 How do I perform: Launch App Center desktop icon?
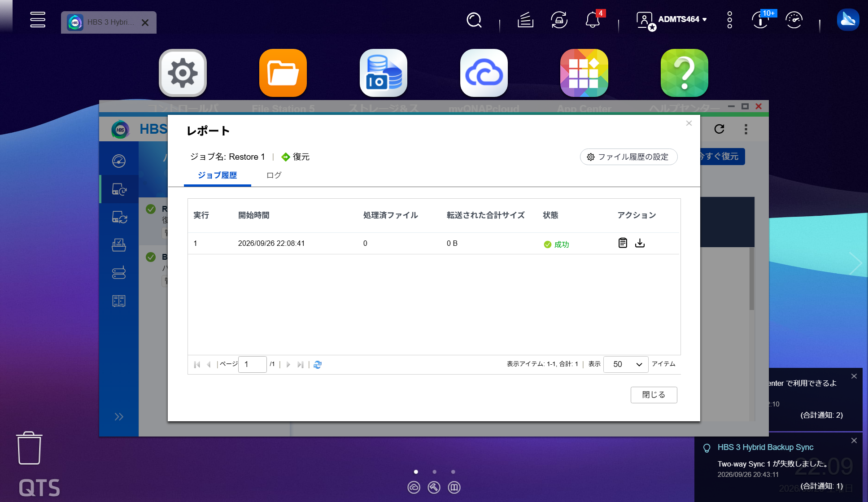(584, 73)
